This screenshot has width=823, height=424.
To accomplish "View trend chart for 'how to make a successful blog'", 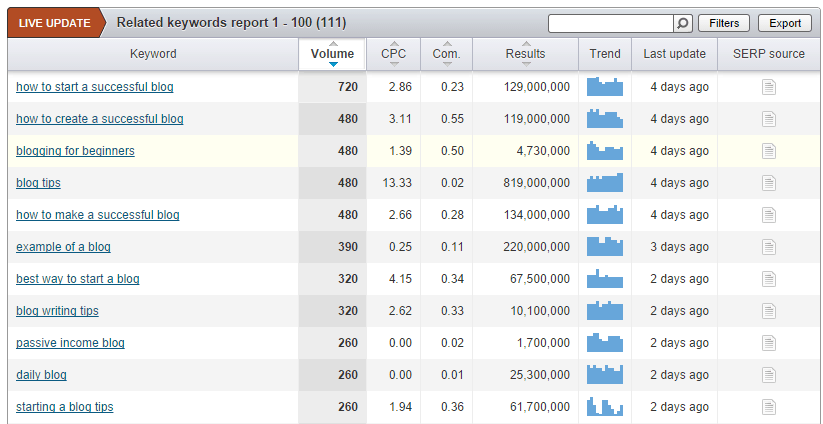I will tap(605, 215).
